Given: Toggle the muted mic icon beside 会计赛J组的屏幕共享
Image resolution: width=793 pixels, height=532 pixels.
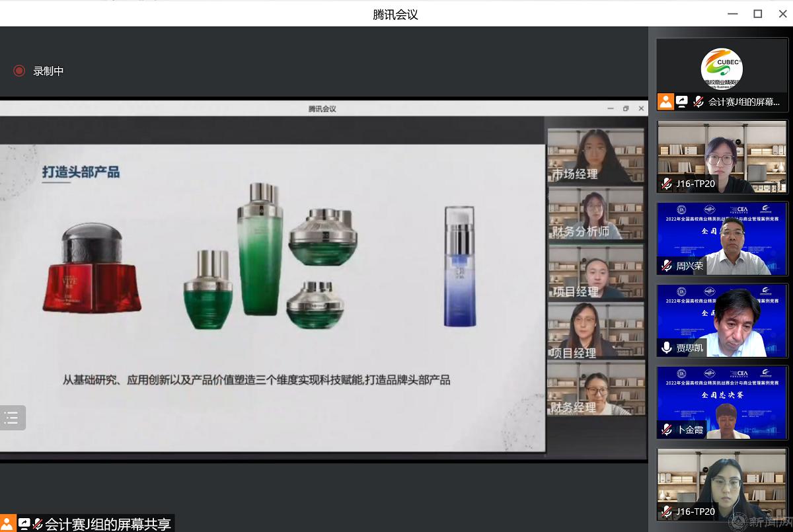Looking at the screenshot, I should 38,524.
